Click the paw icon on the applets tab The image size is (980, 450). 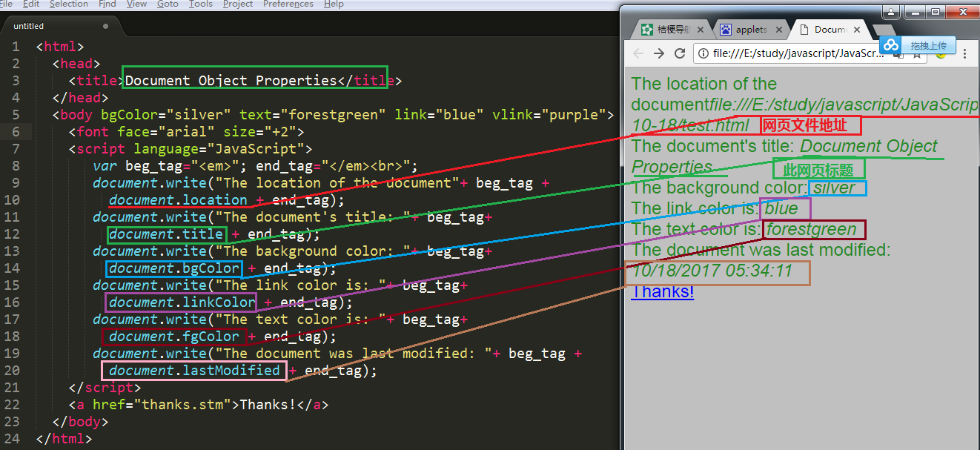[726, 28]
